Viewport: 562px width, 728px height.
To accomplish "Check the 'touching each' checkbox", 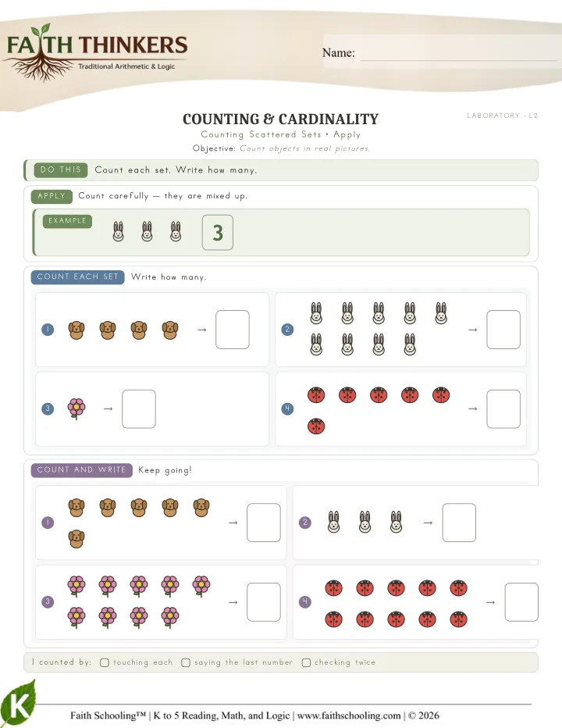I will (105, 662).
